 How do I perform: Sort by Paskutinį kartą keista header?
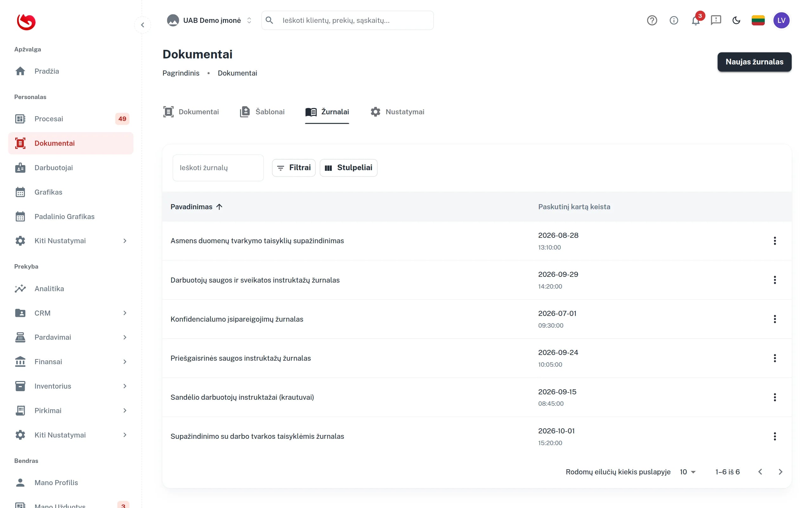[574, 207]
